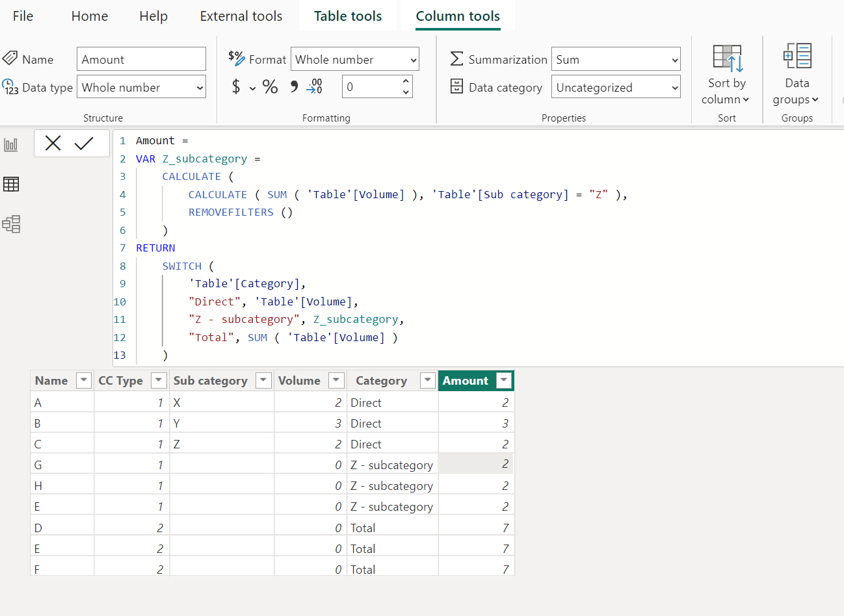Select the Column tools tab
Viewport: 844px width, 616px height.
point(458,16)
